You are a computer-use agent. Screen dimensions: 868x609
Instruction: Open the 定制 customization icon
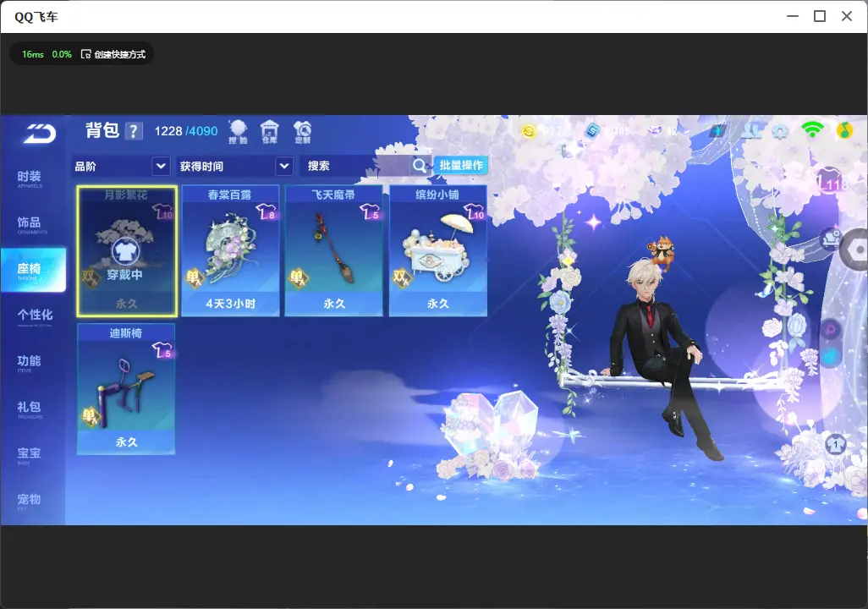click(302, 132)
